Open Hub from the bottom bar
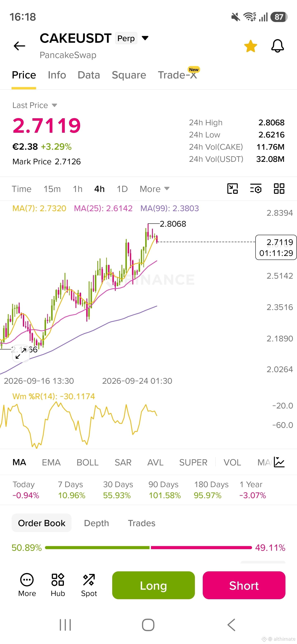 (58, 585)
